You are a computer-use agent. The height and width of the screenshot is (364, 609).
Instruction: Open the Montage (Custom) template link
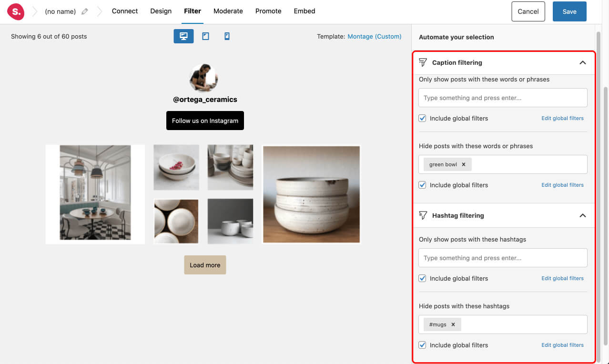point(375,36)
